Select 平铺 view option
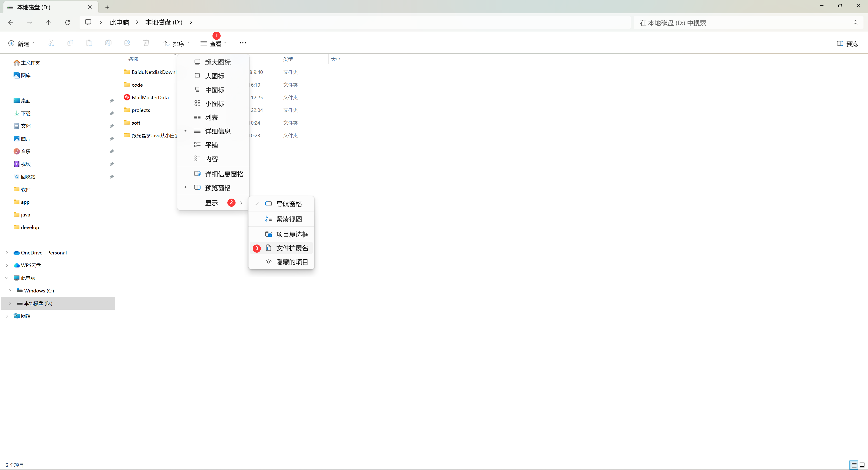 coord(213,145)
